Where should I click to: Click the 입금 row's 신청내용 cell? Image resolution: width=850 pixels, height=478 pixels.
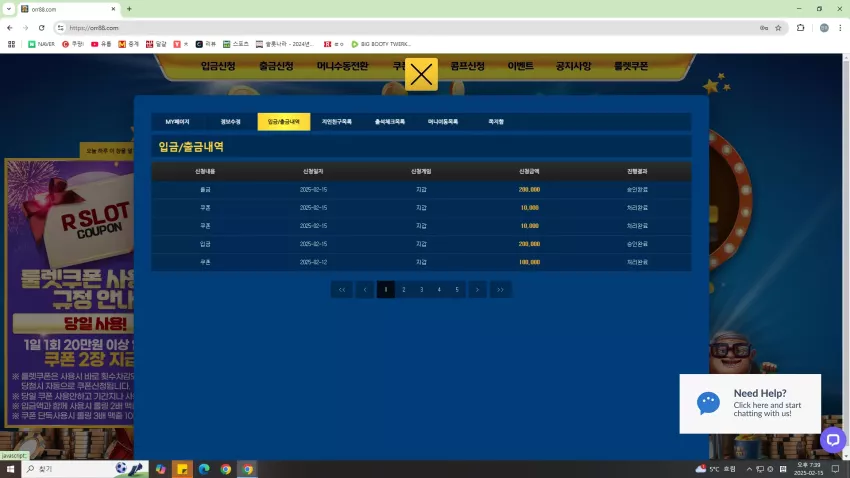(x=205, y=244)
